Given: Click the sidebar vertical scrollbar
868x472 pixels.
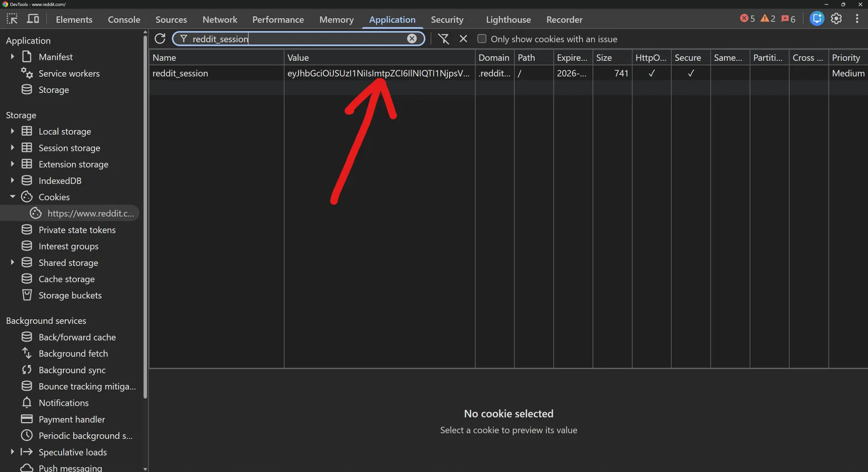Looking at the screenshot, I should pos(145,217).
